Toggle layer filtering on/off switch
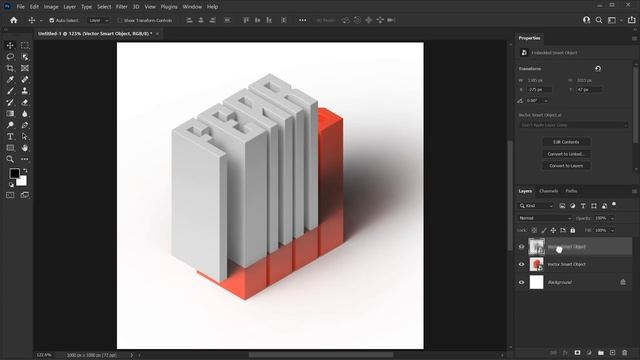Screen dimensions: 640x360 point(614,204)
